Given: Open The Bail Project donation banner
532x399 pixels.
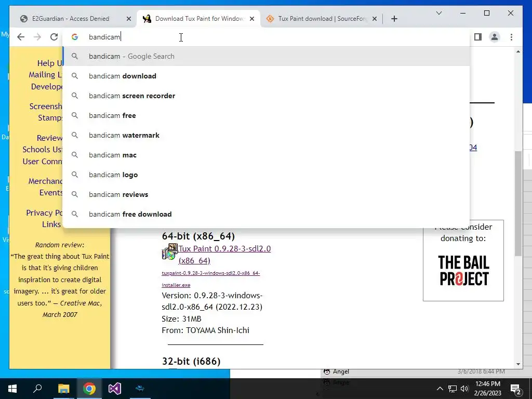Looking at the screenshot, I should (463, 270).
